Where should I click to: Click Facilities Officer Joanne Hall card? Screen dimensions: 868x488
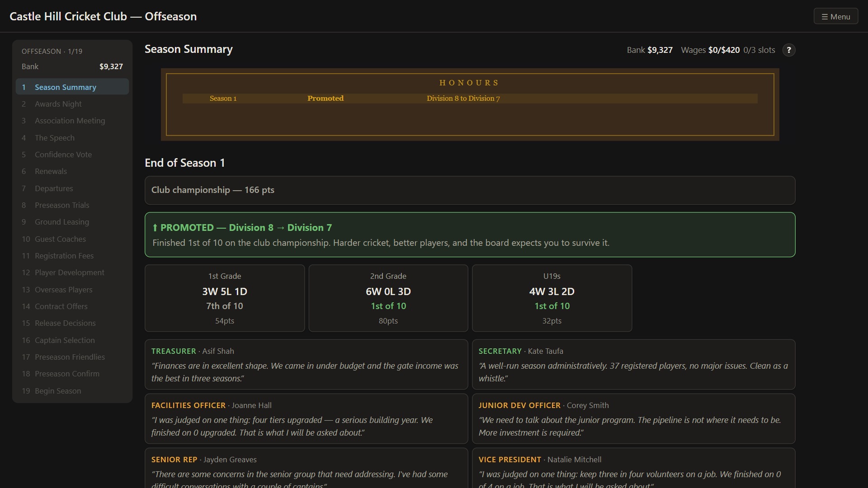point(306,419)
